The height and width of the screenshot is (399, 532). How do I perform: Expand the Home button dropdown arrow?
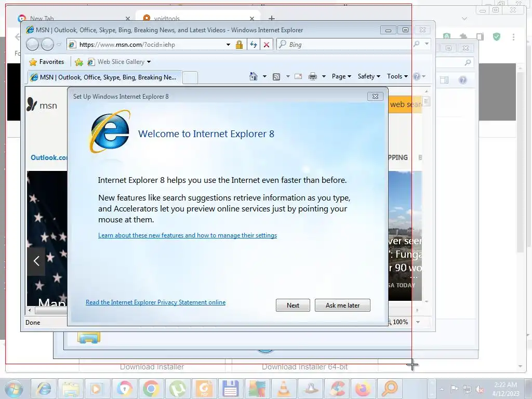click(264, 76)
